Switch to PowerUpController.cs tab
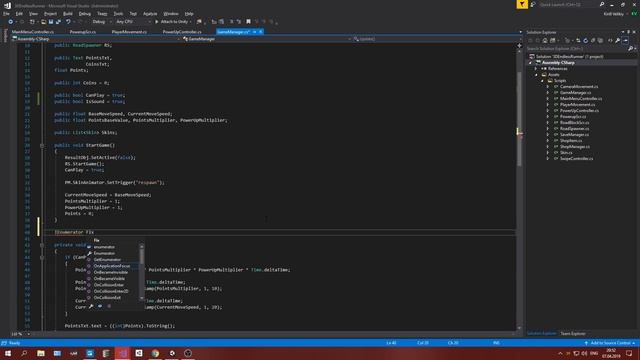Image resolution: width=640 pixels, height=360 pixels. pyautogui.click(x=182, y=32)
